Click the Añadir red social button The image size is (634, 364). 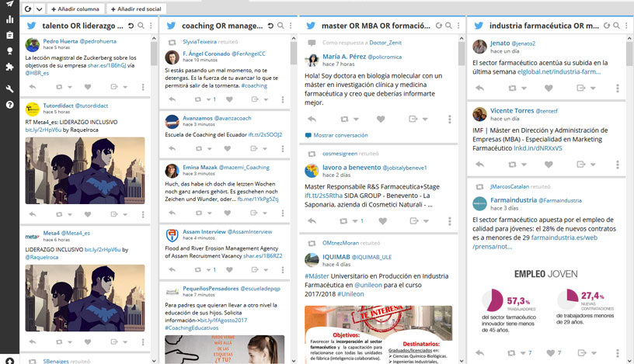[x=136, y=9]
